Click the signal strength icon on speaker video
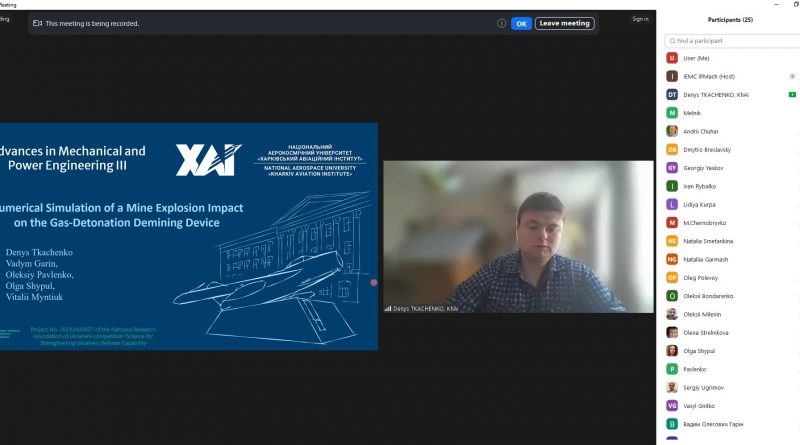This screenshot has height=445, width=800. (x=388, y=308)
